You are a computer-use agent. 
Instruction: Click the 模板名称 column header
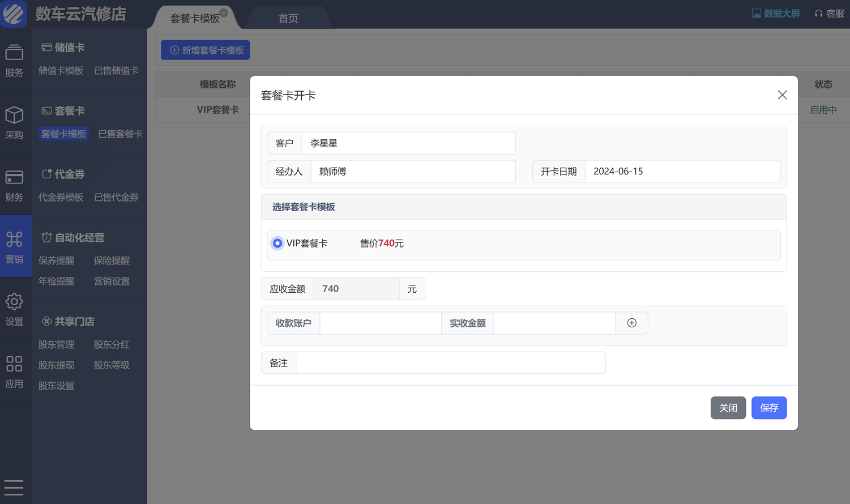[x=217, y=84]
